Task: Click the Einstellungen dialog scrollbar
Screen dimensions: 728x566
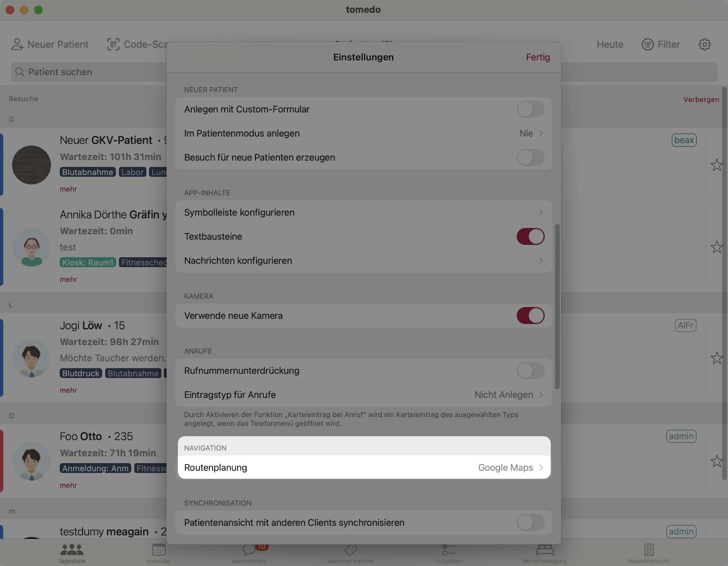Action: coord(557,306)
